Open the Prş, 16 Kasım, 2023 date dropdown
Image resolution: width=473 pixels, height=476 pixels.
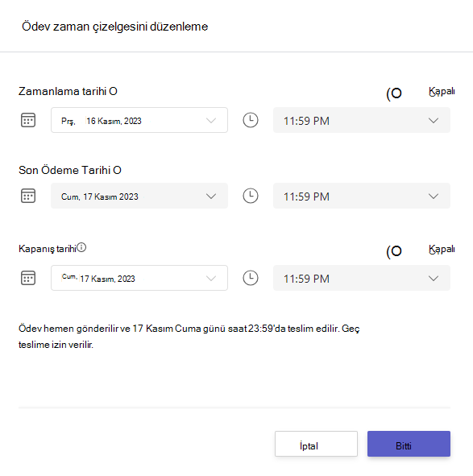(x=139, y=120)
